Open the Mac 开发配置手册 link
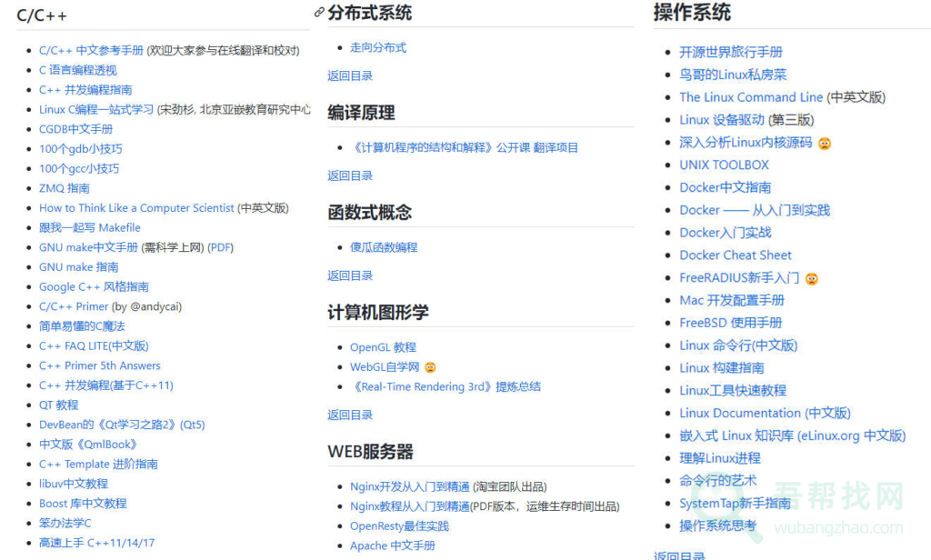This screenshot has width=931, height=560. click(x=732, y=300)
